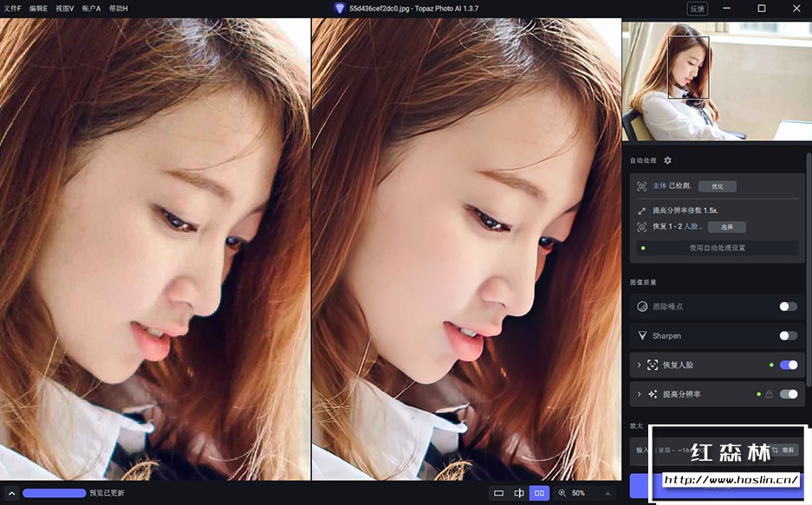Click the upscale factor arrows icon

(x=641, y=210)
